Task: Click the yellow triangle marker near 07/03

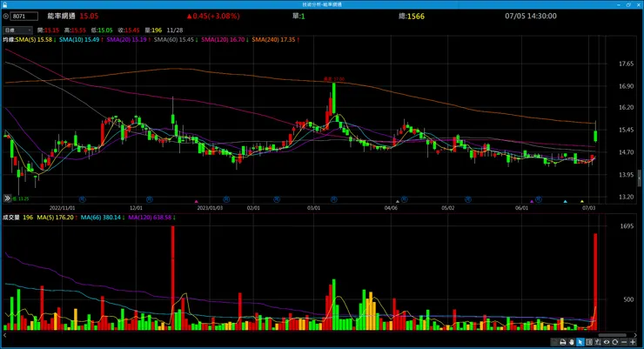Action: pos(582,201)
